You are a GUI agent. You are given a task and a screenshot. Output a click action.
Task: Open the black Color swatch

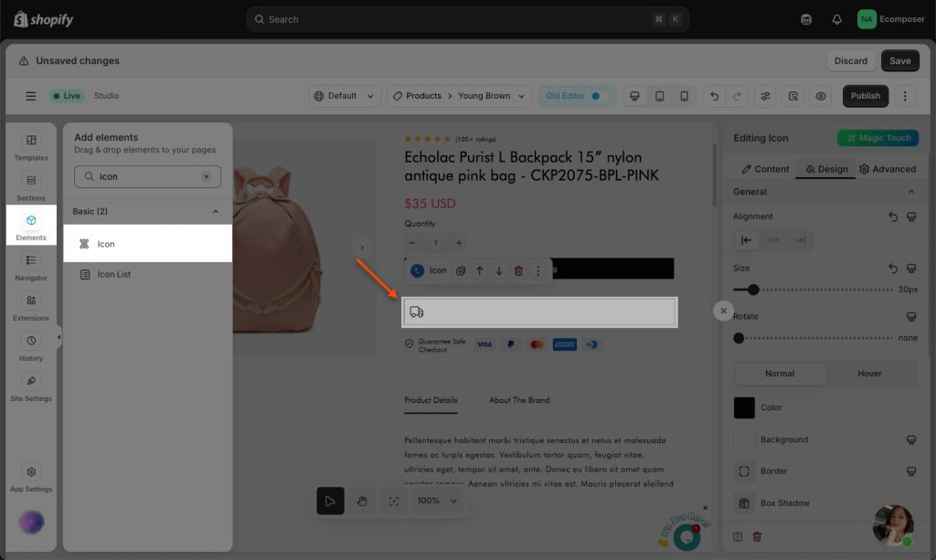[744, 407]
